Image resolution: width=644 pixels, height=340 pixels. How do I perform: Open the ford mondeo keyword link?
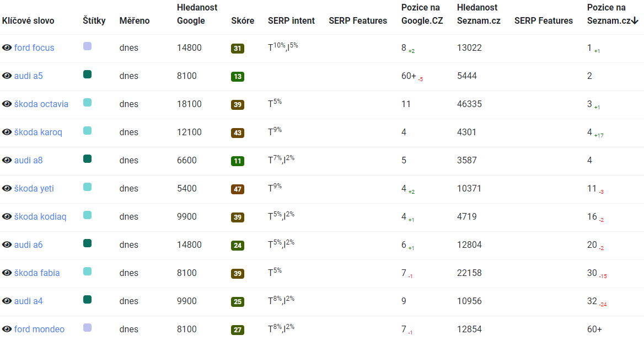(x=40, y=330)
